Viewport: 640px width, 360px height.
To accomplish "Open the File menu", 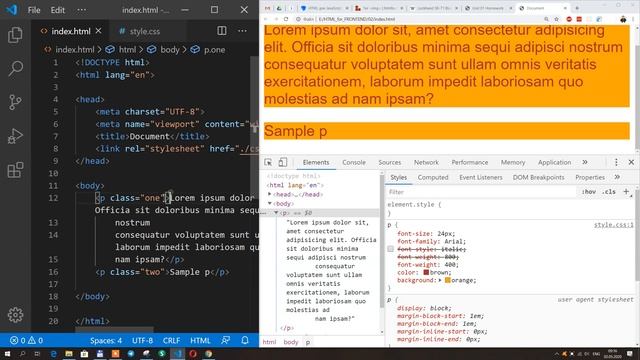I will pyautogui.click(x=34, y=10).
